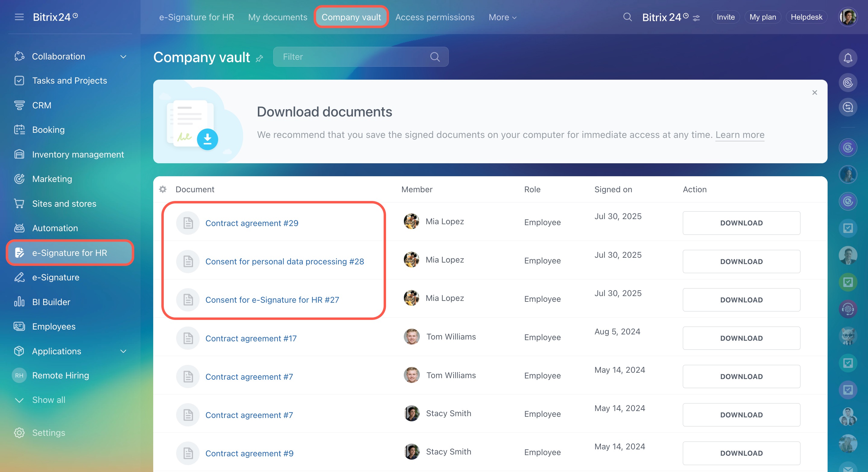
Task: Click the Member column header
Action: tap(417, 190)
